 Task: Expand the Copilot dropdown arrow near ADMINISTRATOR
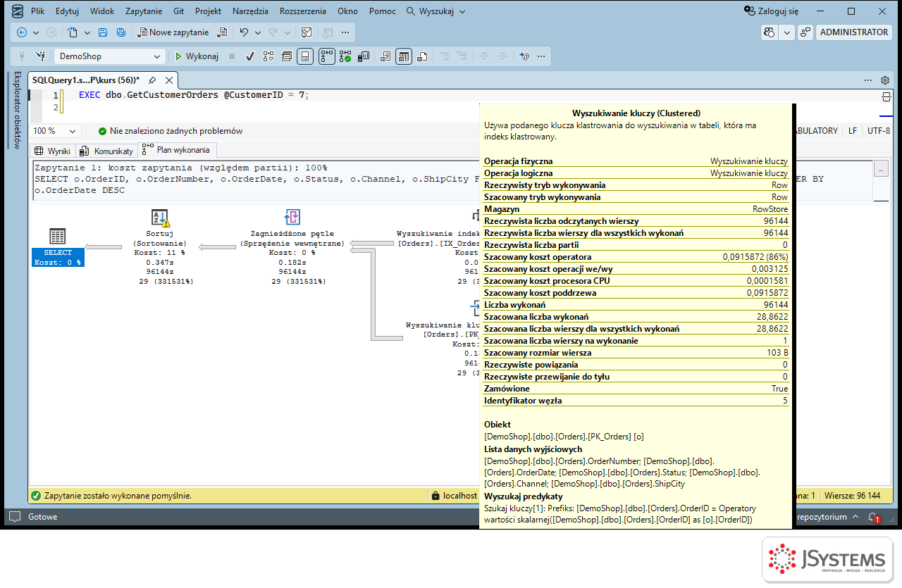(x=787, y=32)
